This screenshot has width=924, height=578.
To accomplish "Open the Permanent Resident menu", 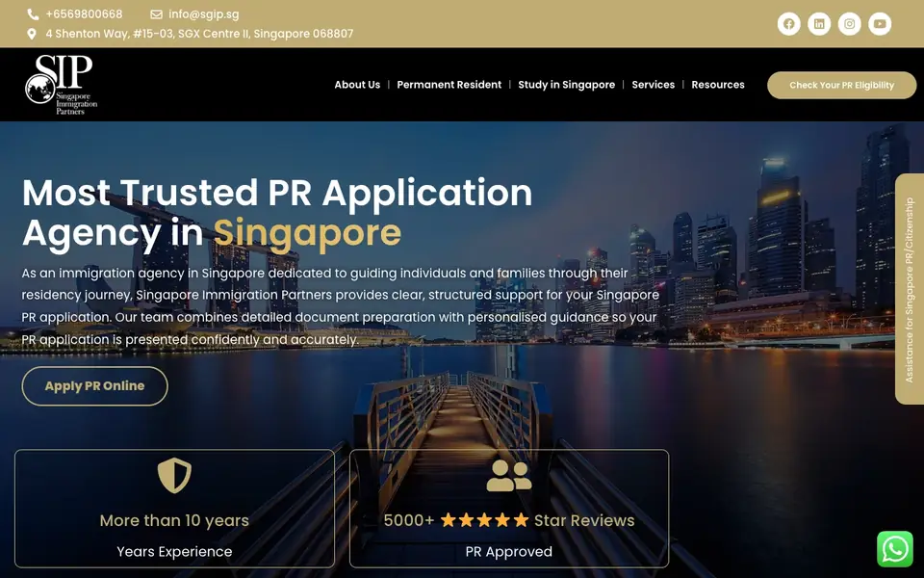I will click(449, 85).
